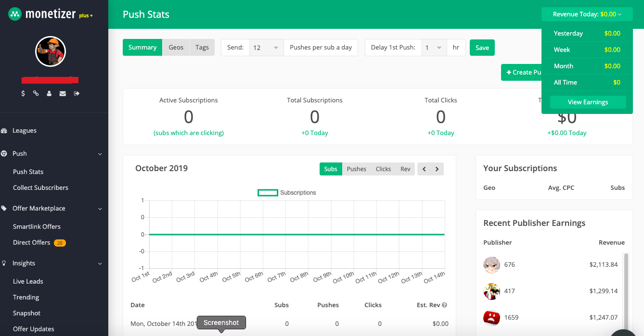Open the user account icon under profile
Image resolution: width=644 pixels, height=336 pixels.
point(49,93)
